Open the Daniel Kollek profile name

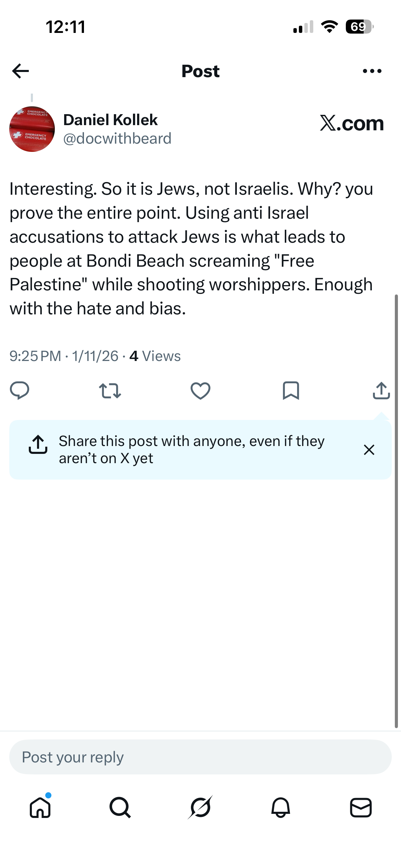[110, 120]
